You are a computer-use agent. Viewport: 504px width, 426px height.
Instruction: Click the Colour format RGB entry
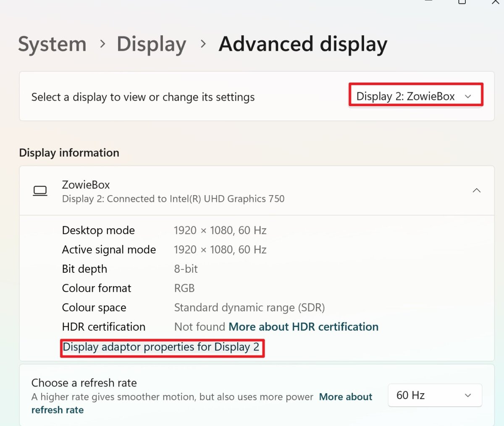pos(184,288)
